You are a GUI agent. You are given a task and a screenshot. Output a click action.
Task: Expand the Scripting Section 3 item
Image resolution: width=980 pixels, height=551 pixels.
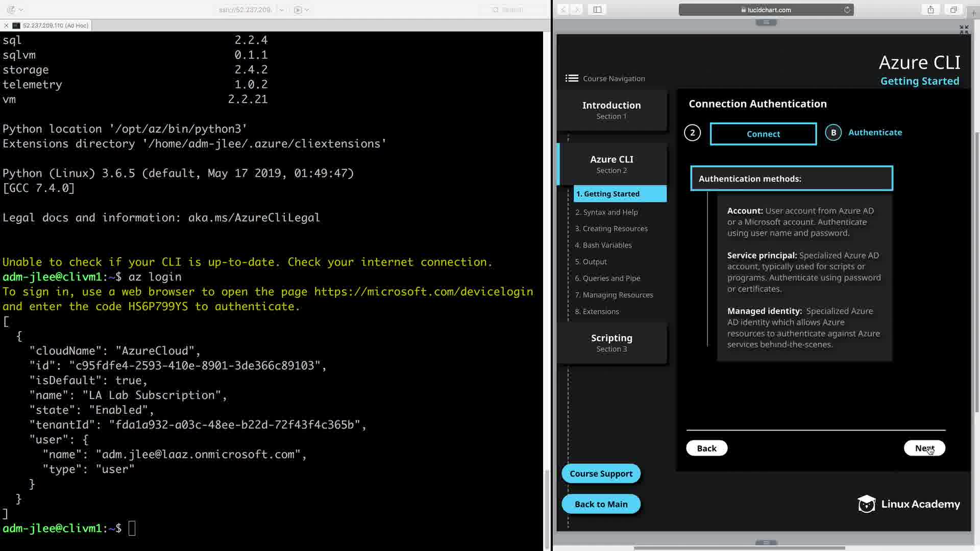[611, 343]
